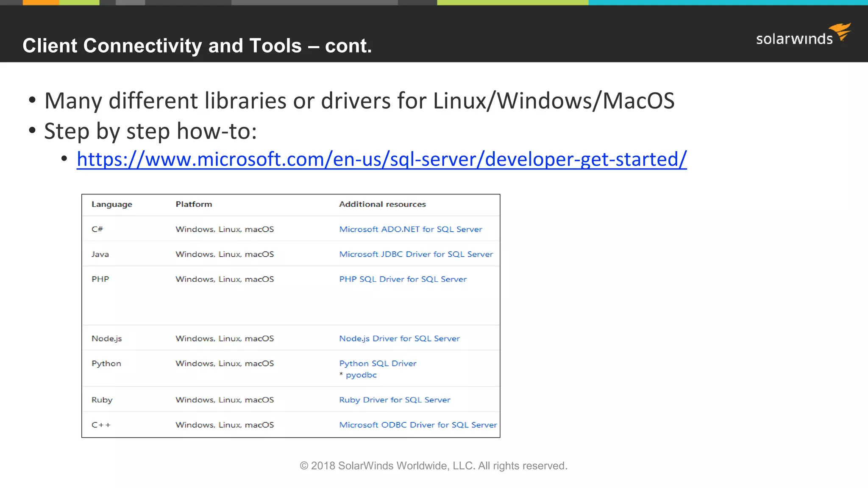Click the platform cell in the Python row

pyautogui.click(x=225, y=363)
